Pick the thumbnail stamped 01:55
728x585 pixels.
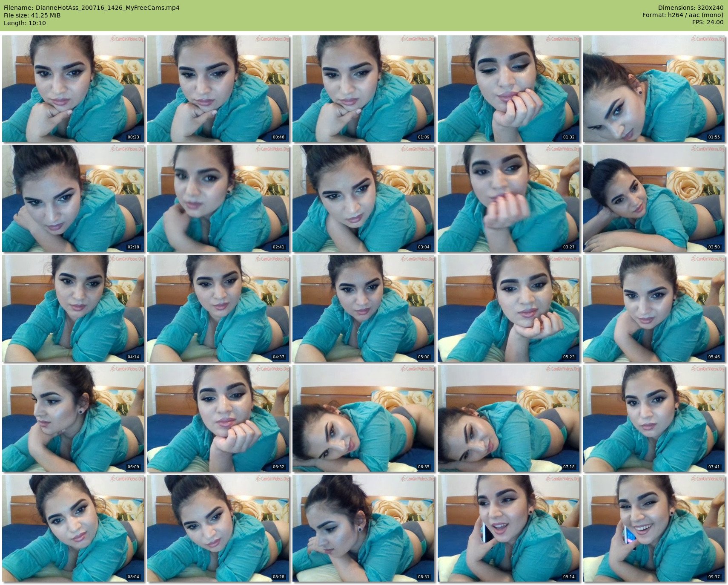point(654,89)
